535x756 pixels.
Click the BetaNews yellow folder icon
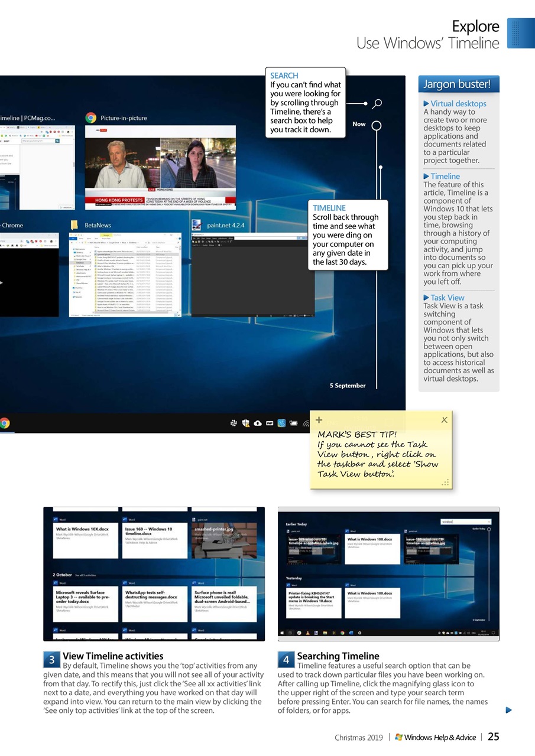(x=74, y=225)
